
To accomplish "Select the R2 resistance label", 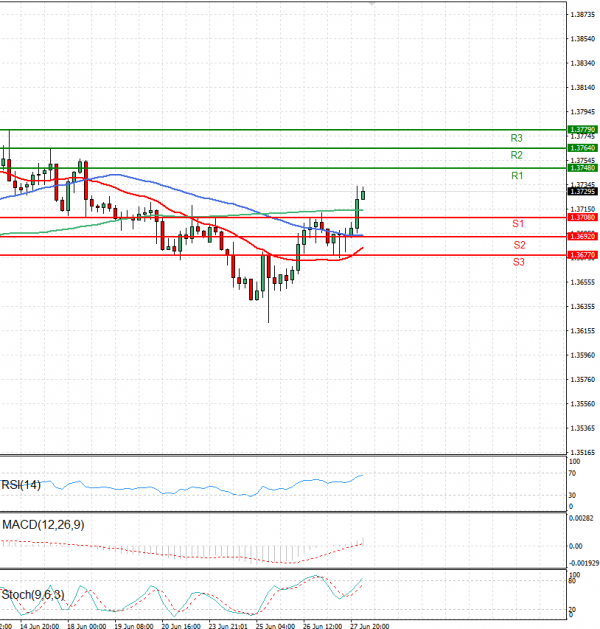I will coord(516,156).
